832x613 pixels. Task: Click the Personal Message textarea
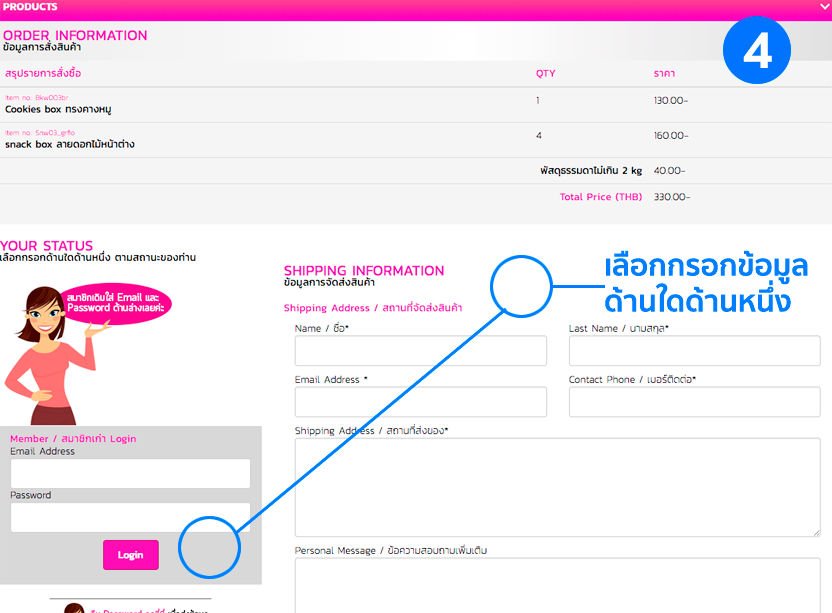(556, 585)
